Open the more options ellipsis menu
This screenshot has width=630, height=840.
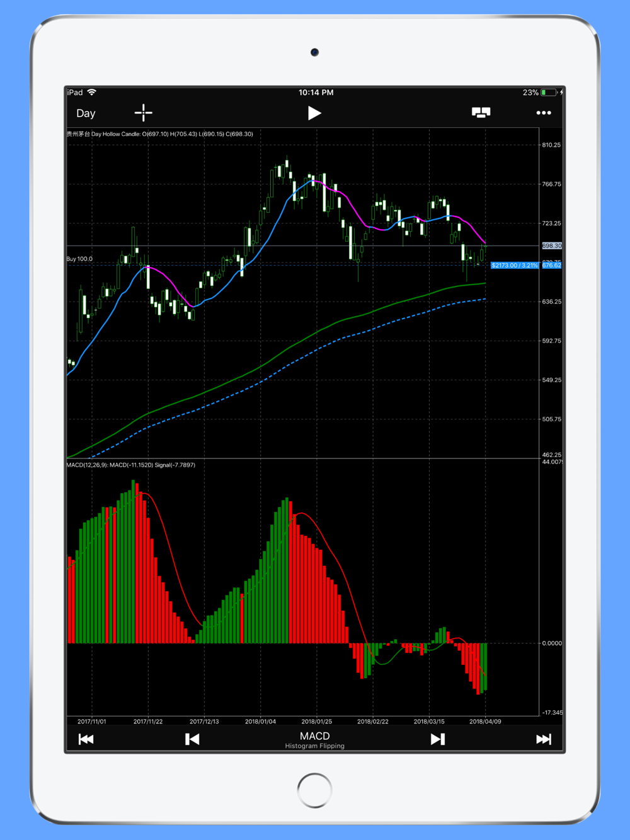coord(544,113)
